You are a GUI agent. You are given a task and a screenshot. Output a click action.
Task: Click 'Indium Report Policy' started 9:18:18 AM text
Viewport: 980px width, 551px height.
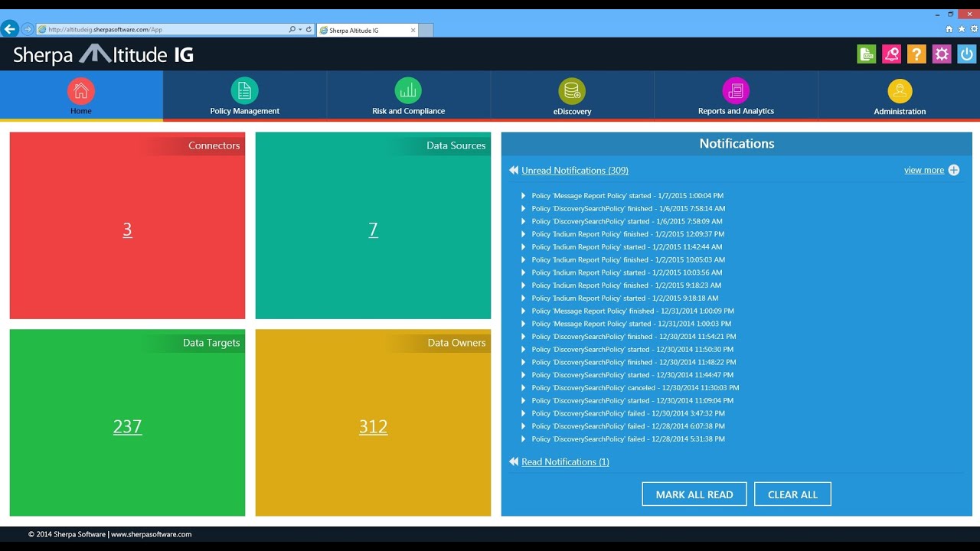click(x=626, y=298)
